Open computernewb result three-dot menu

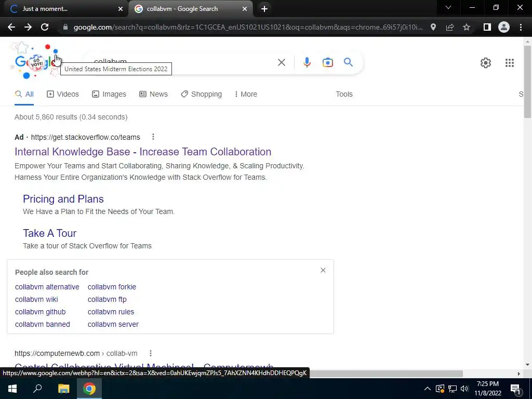click(150, 353)
